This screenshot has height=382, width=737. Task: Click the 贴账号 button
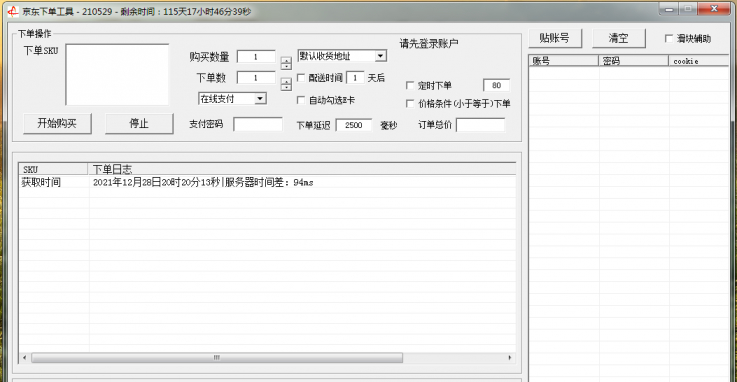click(x=555, y=38)
